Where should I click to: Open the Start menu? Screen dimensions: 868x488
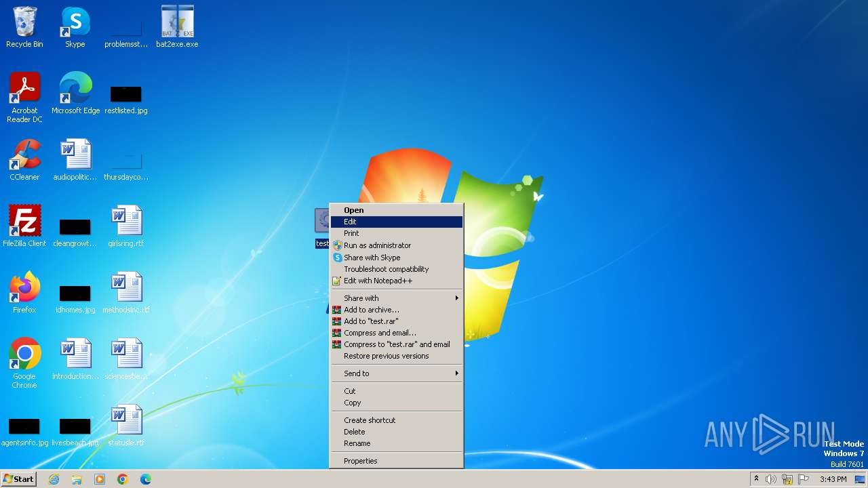(x=19, y=479)
